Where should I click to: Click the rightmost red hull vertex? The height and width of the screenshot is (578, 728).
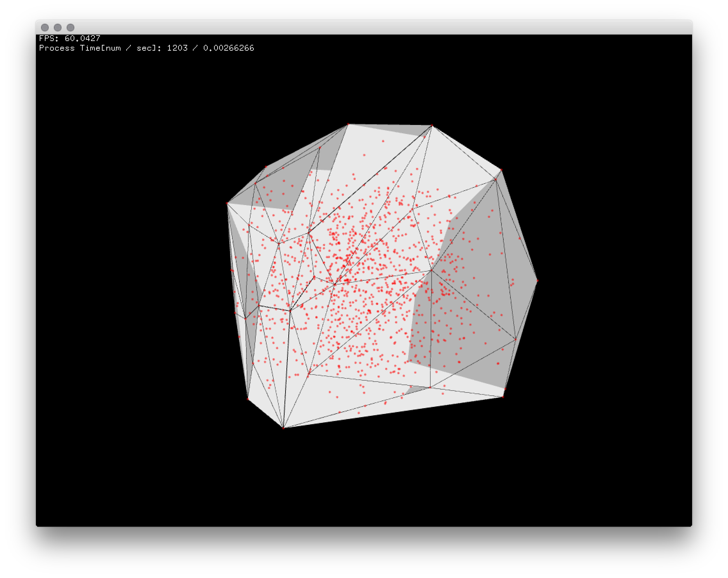pyautogui.click(x=537, y=281)
